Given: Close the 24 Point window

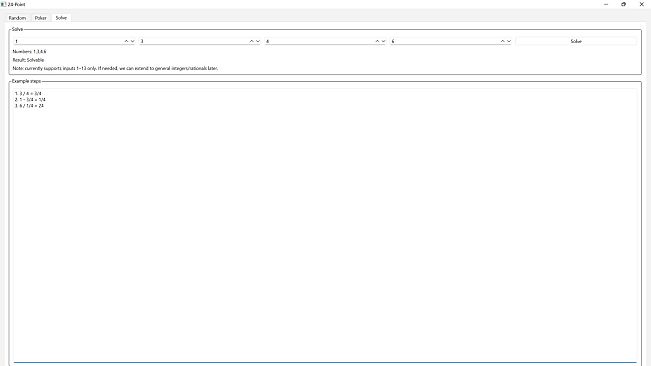Looking at the screenshot, I should click(x=641, y=4).
